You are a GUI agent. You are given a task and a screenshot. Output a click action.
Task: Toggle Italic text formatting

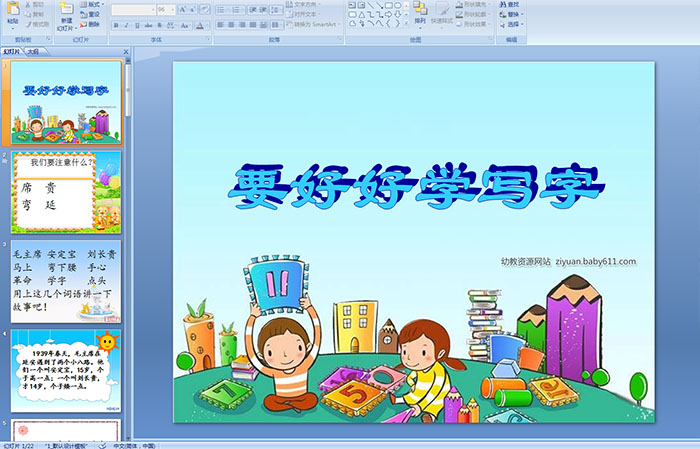[x=124, y=24]
